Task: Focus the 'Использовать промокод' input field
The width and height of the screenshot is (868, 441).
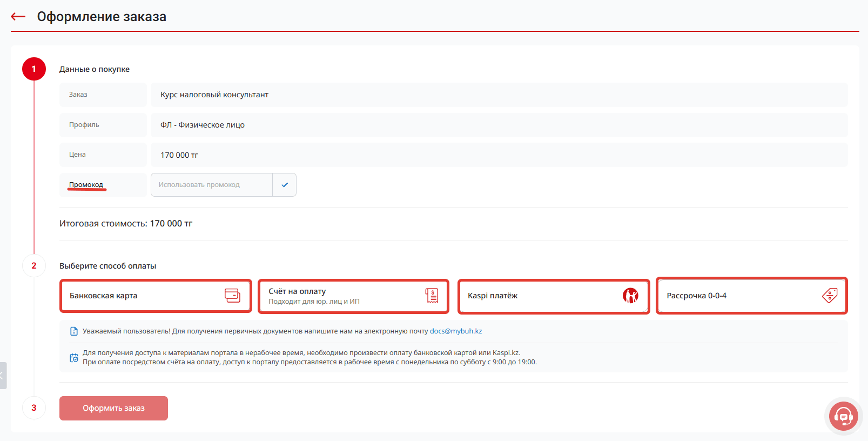Action: (x=212, y=185)
